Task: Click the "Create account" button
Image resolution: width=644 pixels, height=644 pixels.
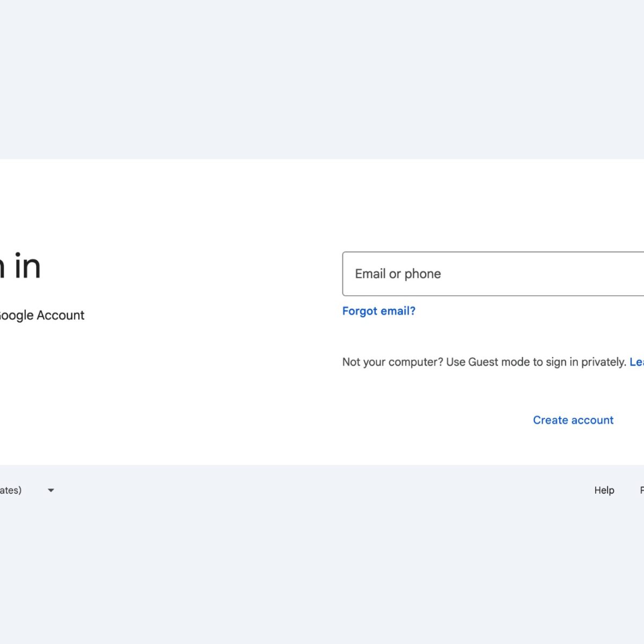Action: click(573, 420)
